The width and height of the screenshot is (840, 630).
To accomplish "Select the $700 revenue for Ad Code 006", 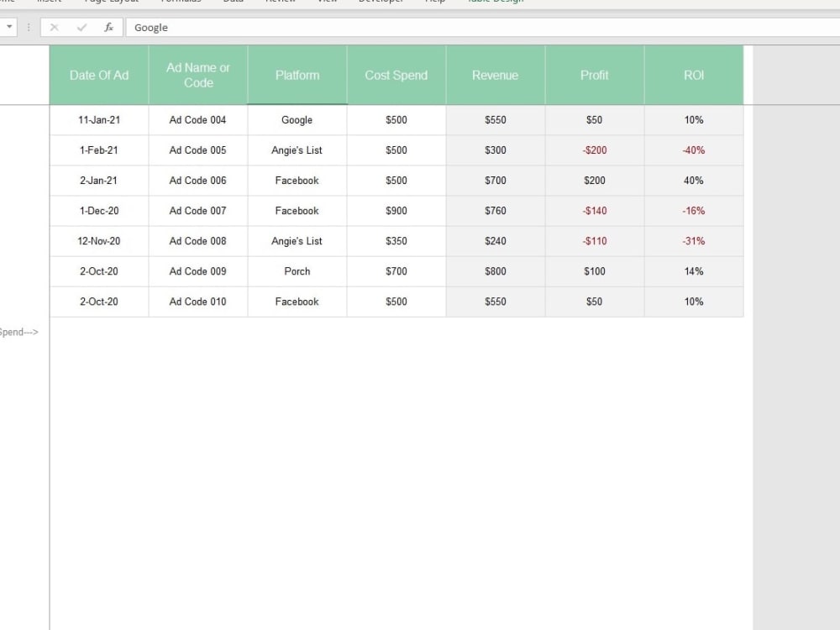I will [x=496, y=181].
